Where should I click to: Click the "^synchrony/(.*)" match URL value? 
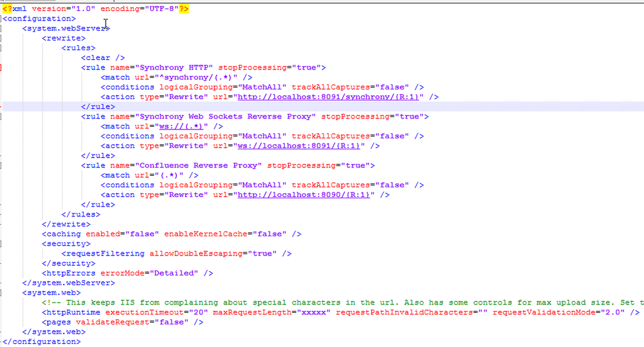(x=196, y=77)
